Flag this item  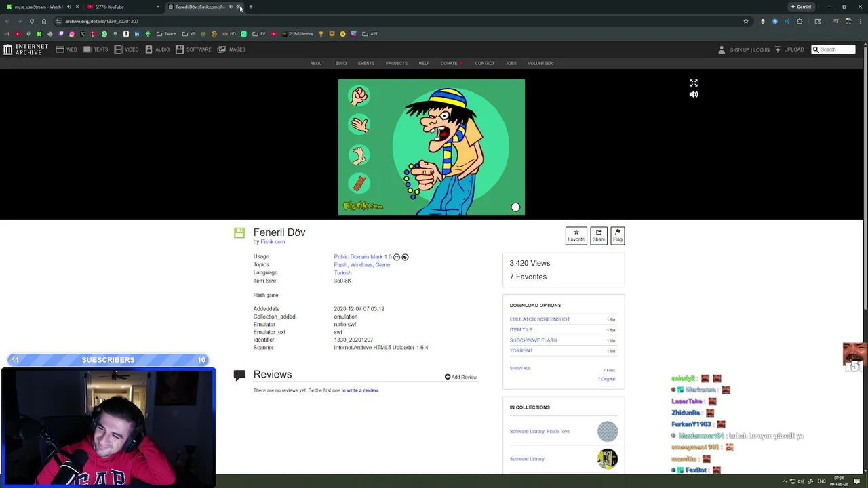(x=617, y=236)
